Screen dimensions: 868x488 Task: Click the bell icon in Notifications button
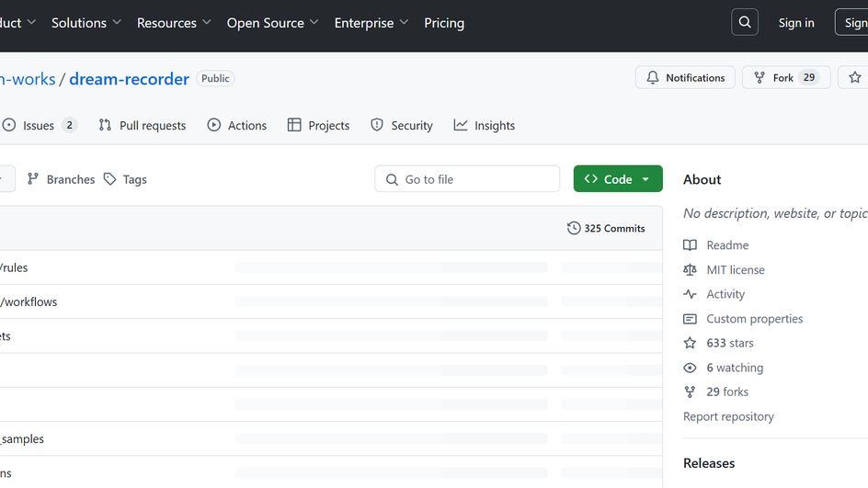pyautogui.click(x=653, y=77)
